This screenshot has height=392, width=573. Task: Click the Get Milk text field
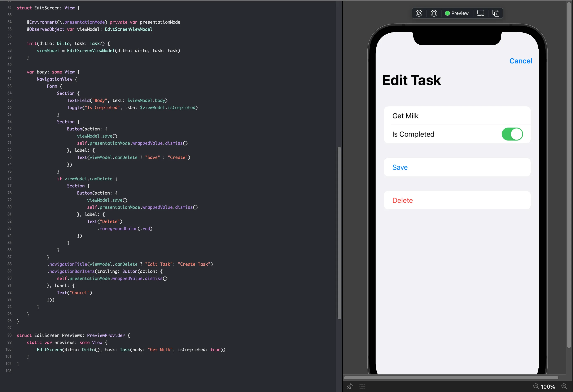click(x=457, y=116)
